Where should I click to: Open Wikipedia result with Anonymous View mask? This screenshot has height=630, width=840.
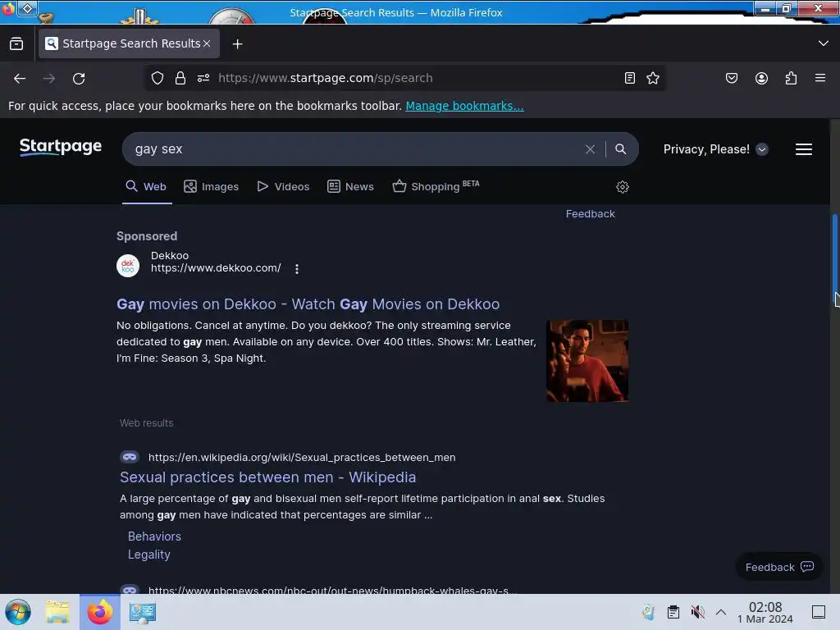(x=130, y=457)
